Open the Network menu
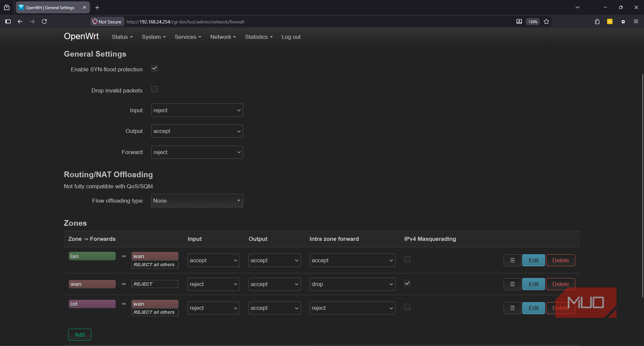644x346 pixels. 223,37
